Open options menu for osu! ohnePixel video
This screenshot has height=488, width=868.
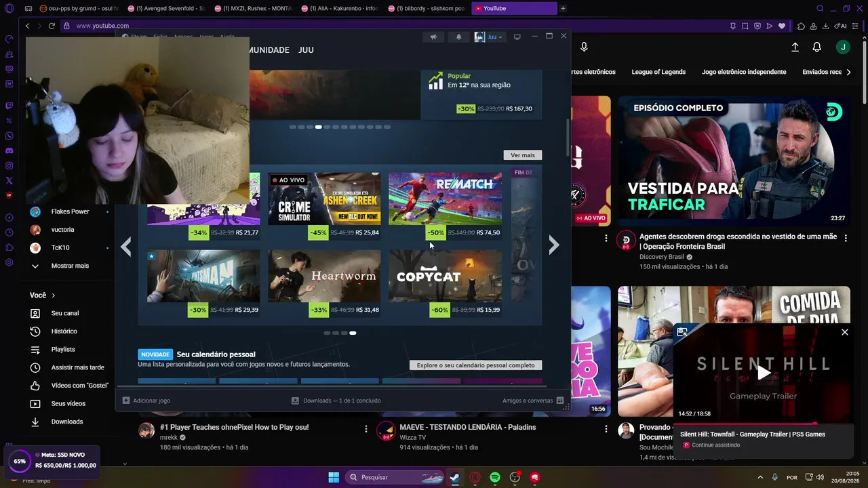pos(366,428)
